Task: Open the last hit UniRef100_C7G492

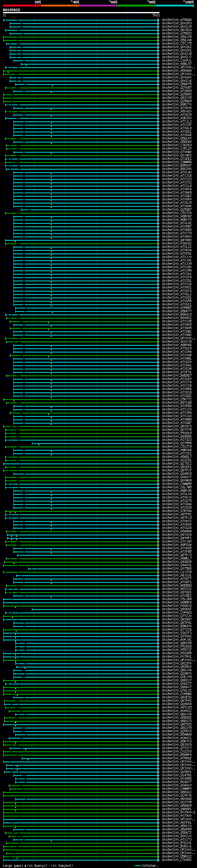Action: (176, 860)
